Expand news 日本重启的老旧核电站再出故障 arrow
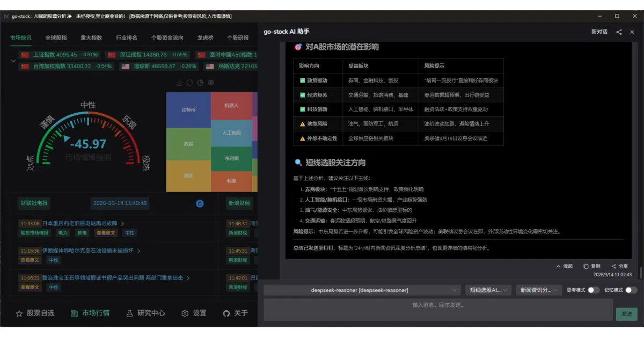The image size is (644, 338). (x=122, y=224)
